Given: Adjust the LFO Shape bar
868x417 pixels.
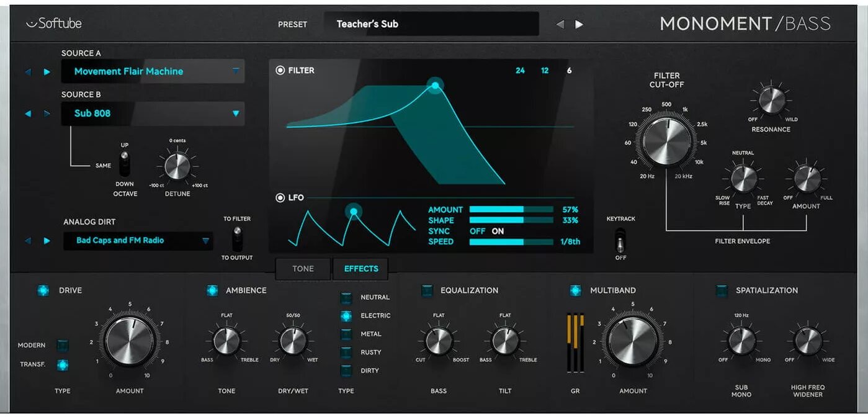Looking at the screenshot, I should coord(511,220).
